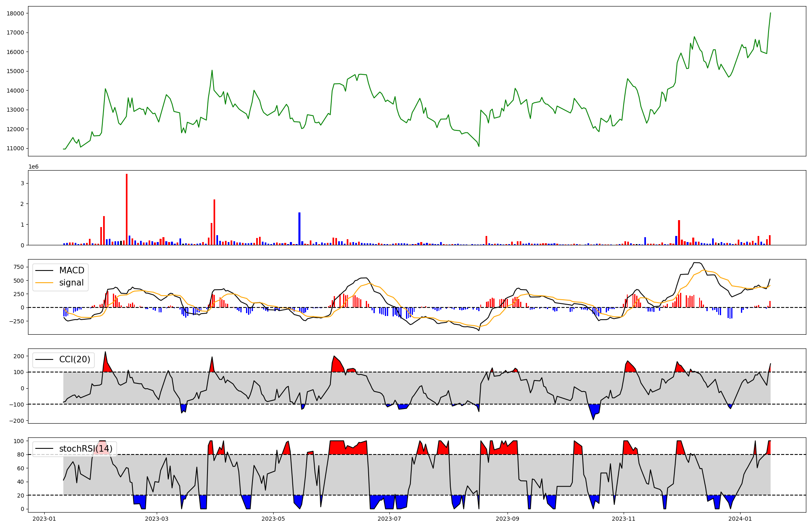Screen dimensions: 812x528
Task: Click the 1e6 volume axis multiplier label
Action: point(33,167)
